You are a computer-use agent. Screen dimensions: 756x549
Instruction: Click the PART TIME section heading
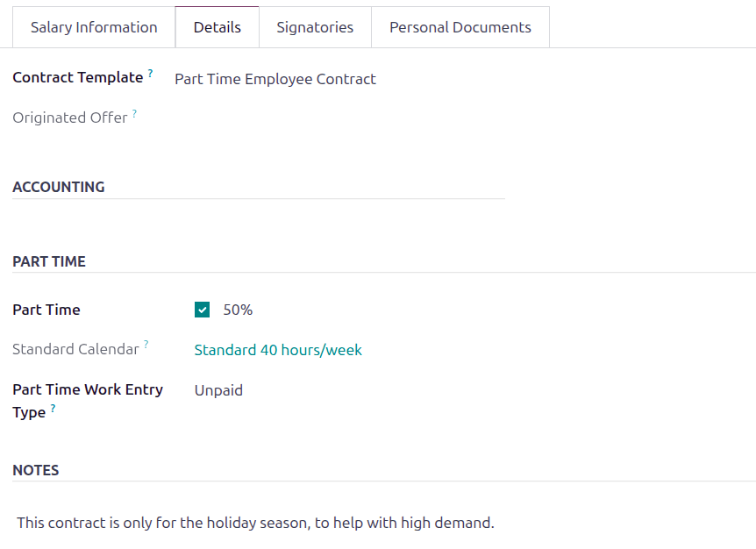coord(49,261)
